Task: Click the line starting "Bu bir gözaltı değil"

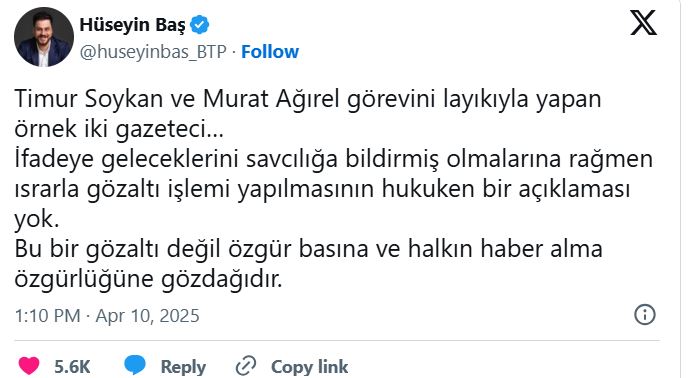Action: [x=308, y=249]
